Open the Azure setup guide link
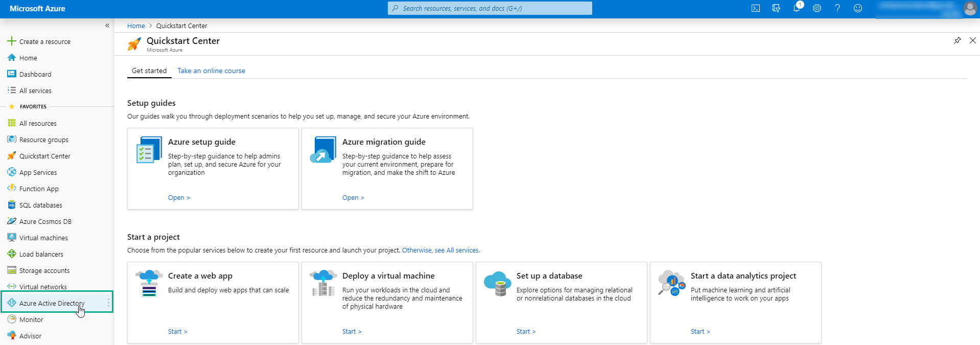This screenshot has height=345, width=980. [x=179, y=197]
